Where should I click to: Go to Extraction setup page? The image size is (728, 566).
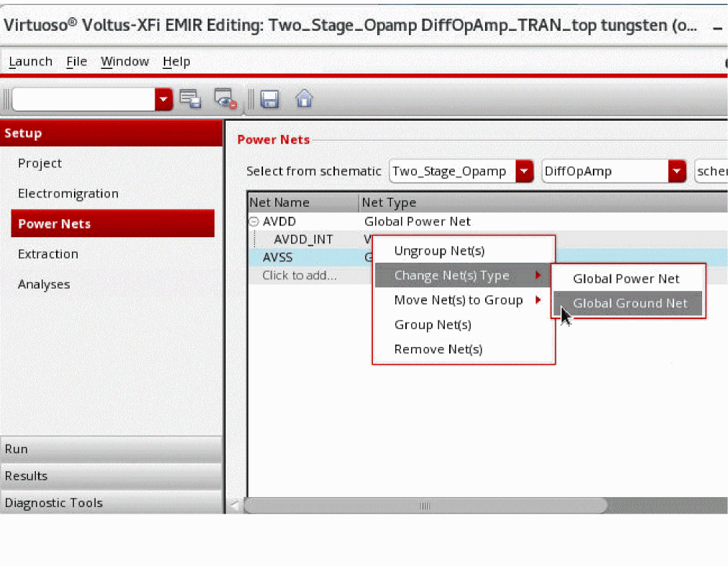(x=48, y=254)
